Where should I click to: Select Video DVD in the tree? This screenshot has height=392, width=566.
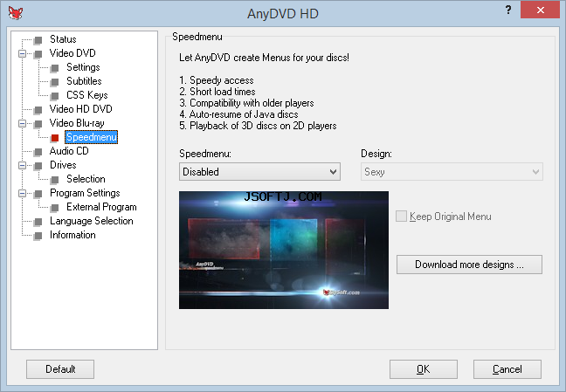click(x=72, y=53)
